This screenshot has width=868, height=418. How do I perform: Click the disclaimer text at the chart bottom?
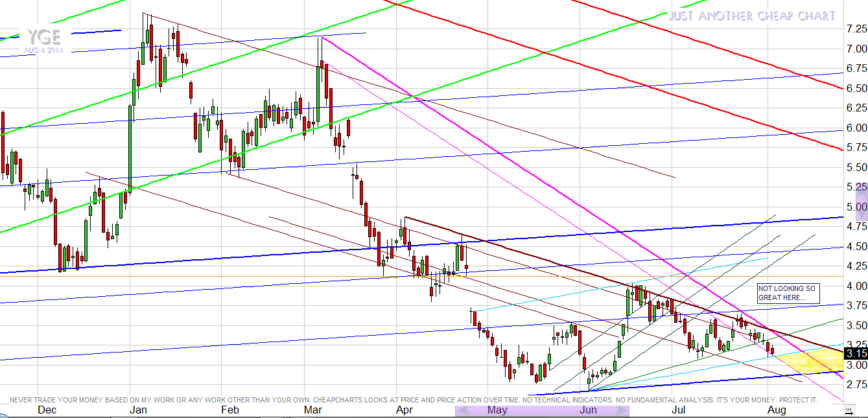(x=414, y=400)
